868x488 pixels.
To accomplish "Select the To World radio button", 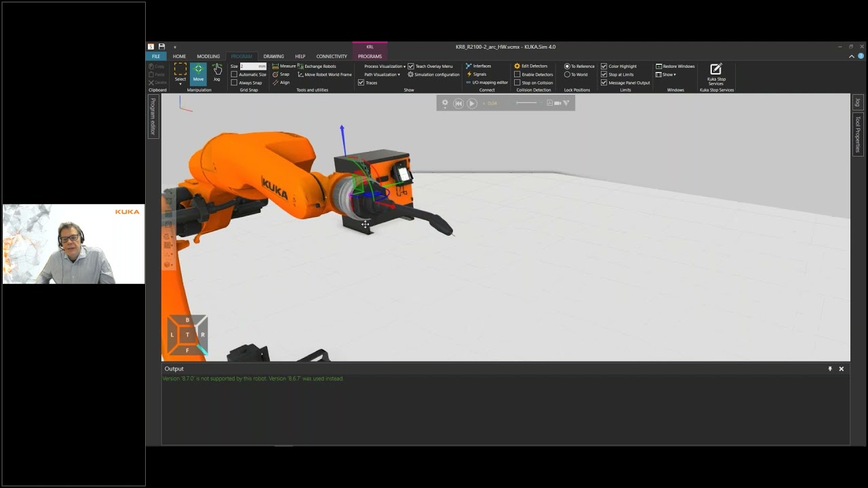I will coord(567,75).
